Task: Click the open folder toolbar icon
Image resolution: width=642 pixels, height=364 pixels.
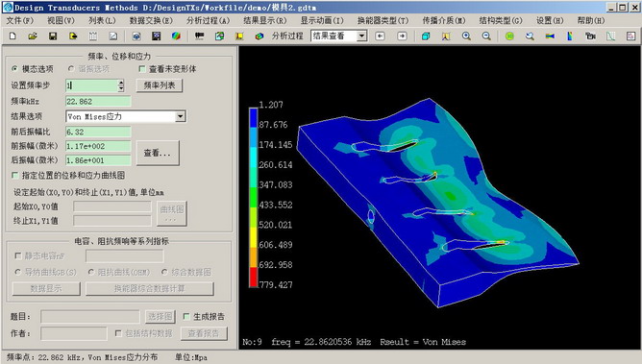Action: click(33, 36)
